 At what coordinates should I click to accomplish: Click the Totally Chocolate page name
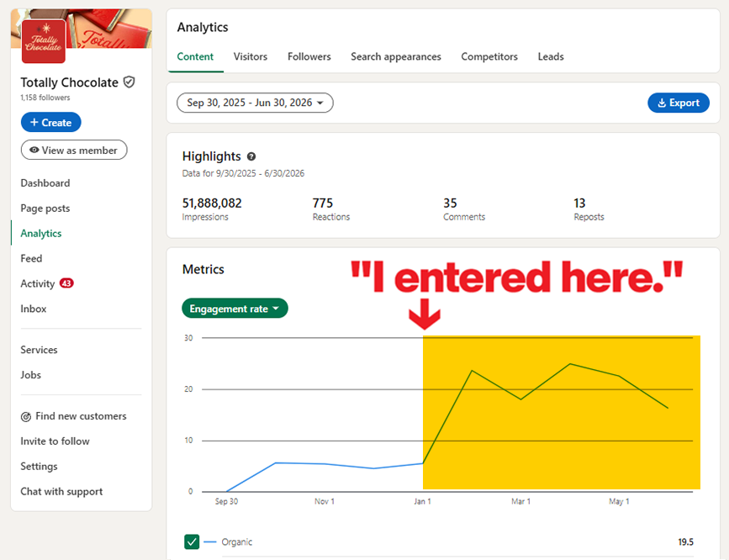tap(69, 82)
